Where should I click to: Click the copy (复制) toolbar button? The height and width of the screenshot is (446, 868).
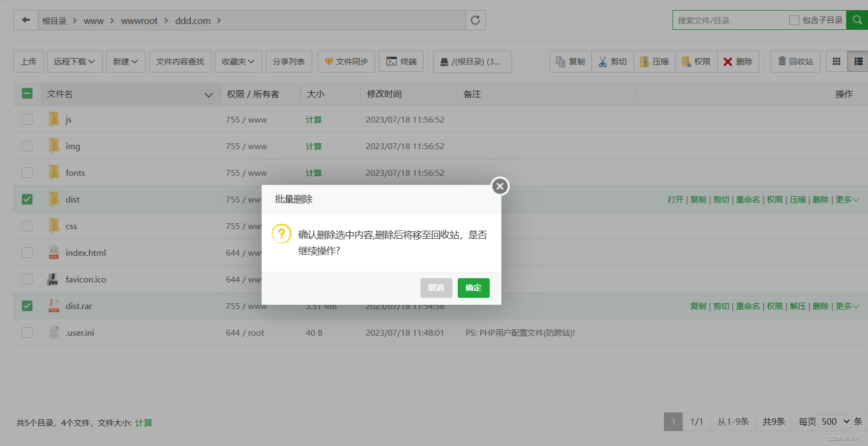pyautogui.click(x=571, y=62)
